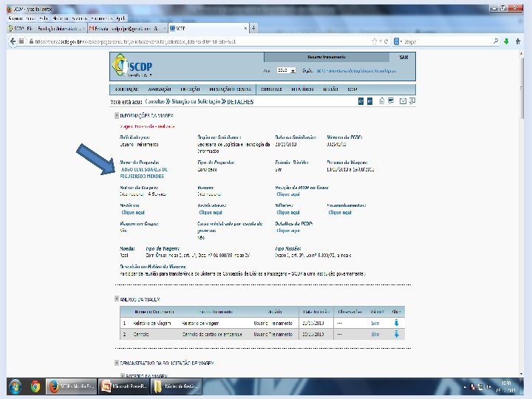Click the green downloads arrow in Firefox toolbar
The image size is (532, 399).
pyautogui.click(x=506, y=41)
